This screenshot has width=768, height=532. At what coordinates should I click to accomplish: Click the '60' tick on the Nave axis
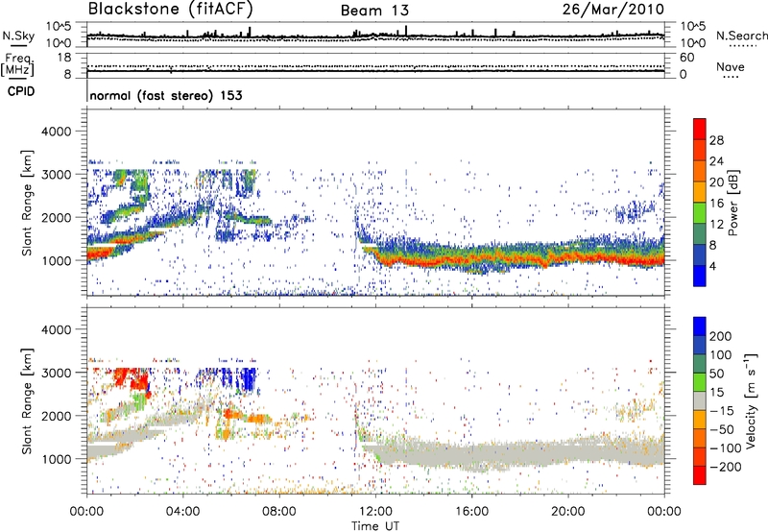click(x=686, y=58)
